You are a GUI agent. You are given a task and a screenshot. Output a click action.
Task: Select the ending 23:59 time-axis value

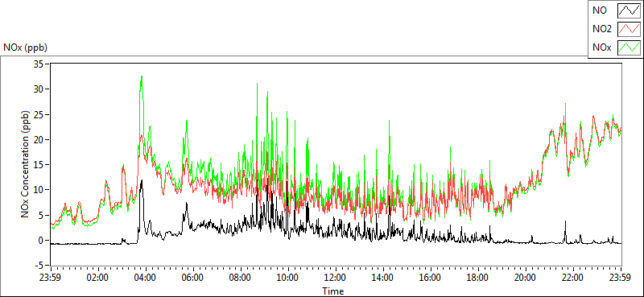[621, 278]
